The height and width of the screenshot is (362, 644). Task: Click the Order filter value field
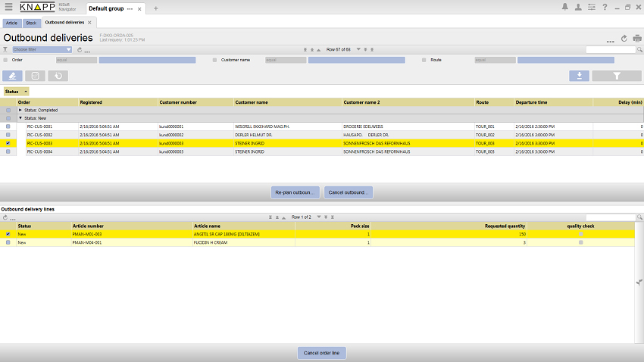(147, 60)
